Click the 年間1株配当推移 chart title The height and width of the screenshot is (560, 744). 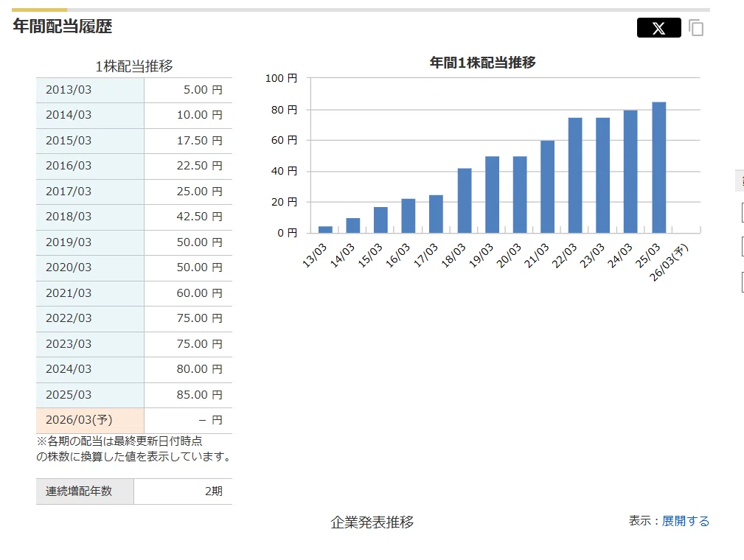tap(482, 62)
